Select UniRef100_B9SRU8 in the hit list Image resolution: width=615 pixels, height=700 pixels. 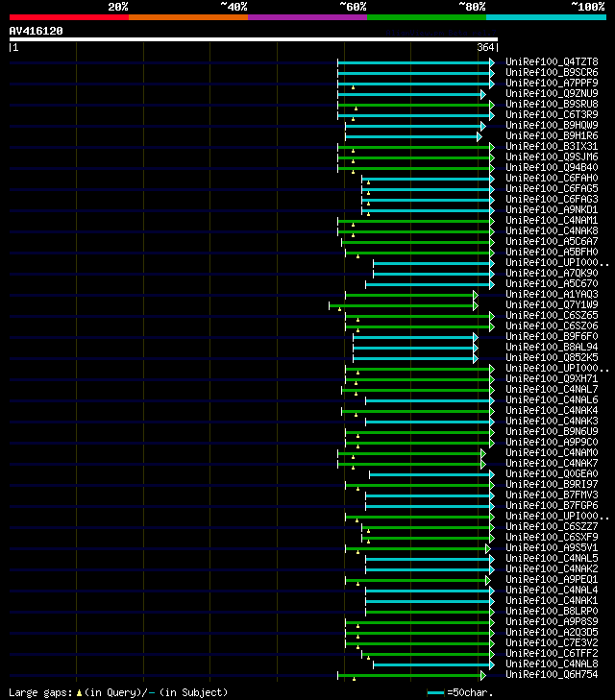[552, 104]
